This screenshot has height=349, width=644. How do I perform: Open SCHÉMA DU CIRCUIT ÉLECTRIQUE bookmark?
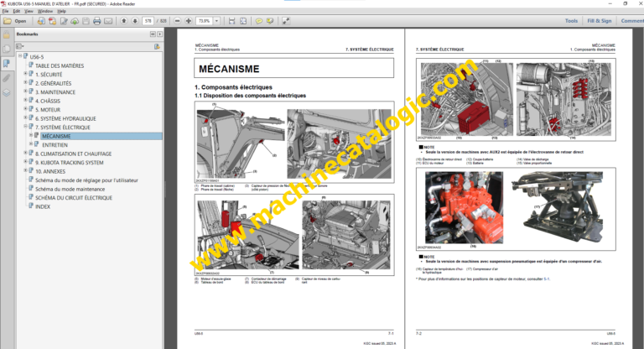pyautogui.click(x=74, y=198)
